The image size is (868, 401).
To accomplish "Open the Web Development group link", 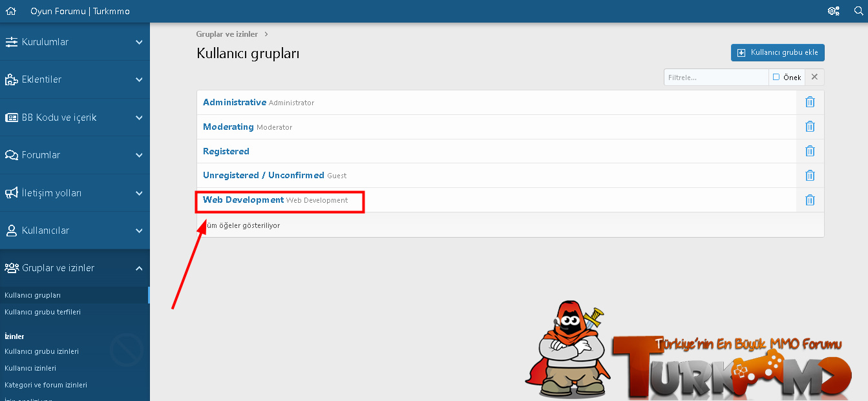I will (x=243, y=200).
